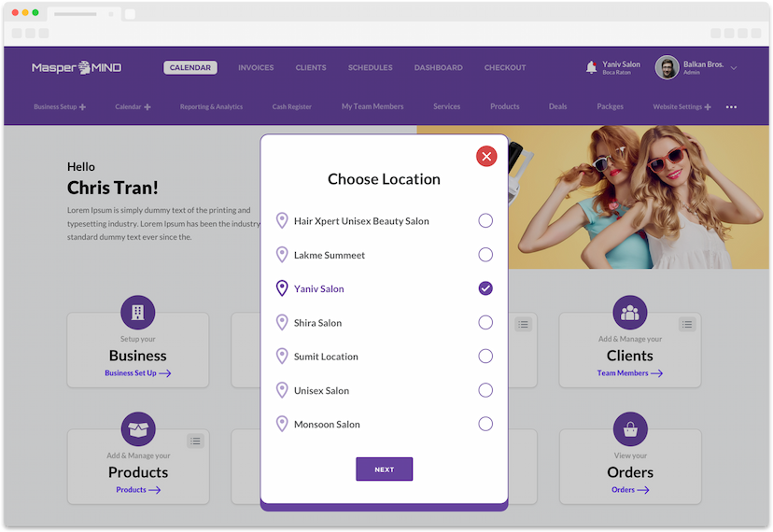Open the Invoices tab
This screenshot has height=532, width=773.
click(256, 68)
